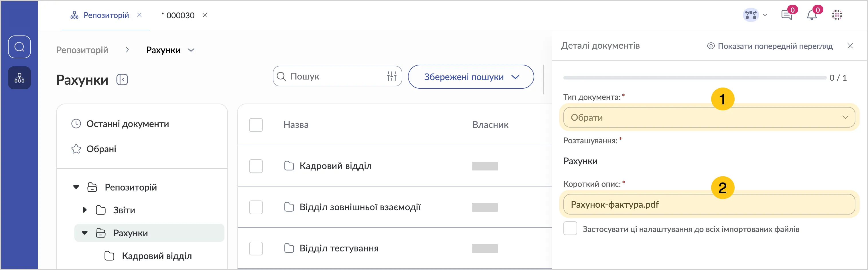This screenshot has height=270, width=868.
Task: Click the Короткий опис input field
Action: click(x=709, y=204)
